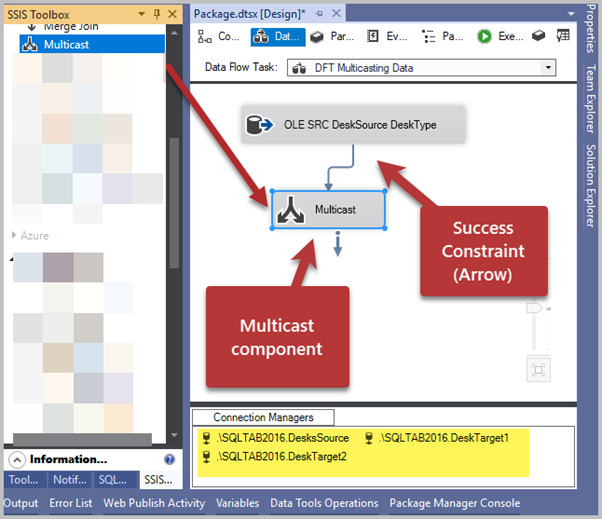Pin the SSIS Toolbox panel
This screenshot has height=519, width=602.
click(157, 14)
